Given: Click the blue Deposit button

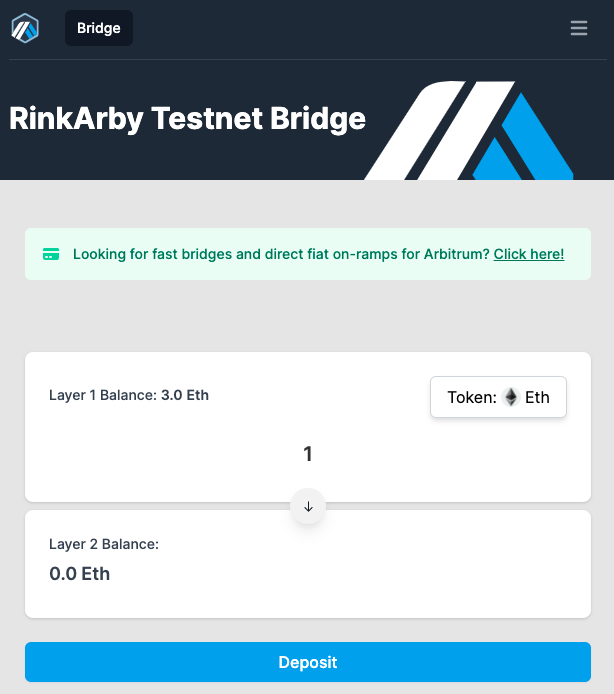Looking at the screenshot, I should 308,662.
